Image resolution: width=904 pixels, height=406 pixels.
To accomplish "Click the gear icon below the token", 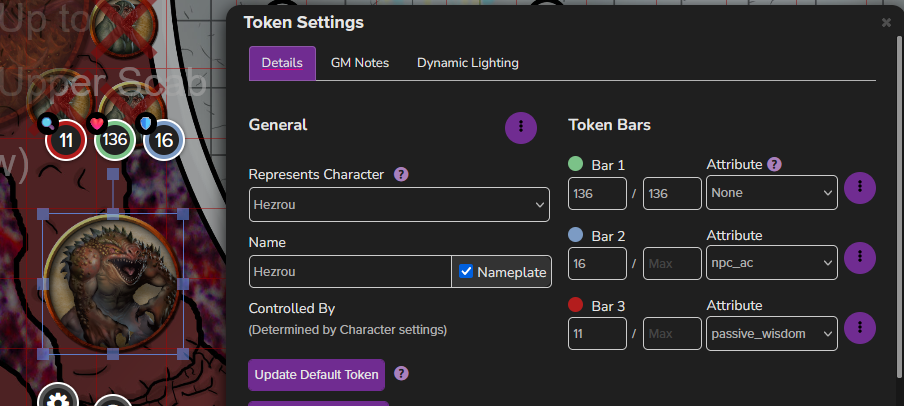I will pyautogui.click(x=58, y=398).
